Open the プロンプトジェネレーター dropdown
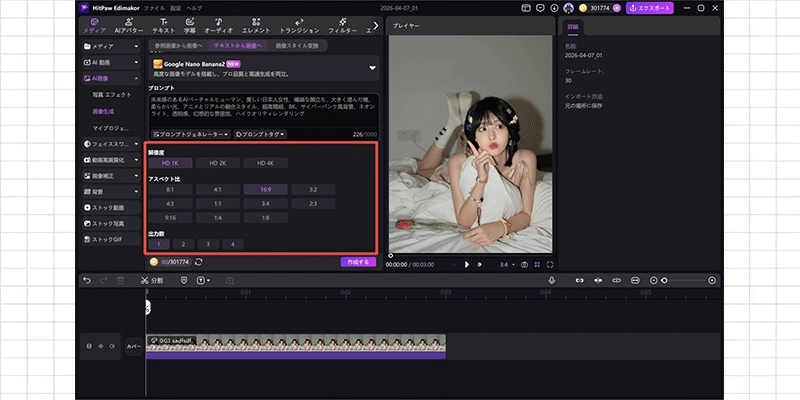 pos(191,133)
